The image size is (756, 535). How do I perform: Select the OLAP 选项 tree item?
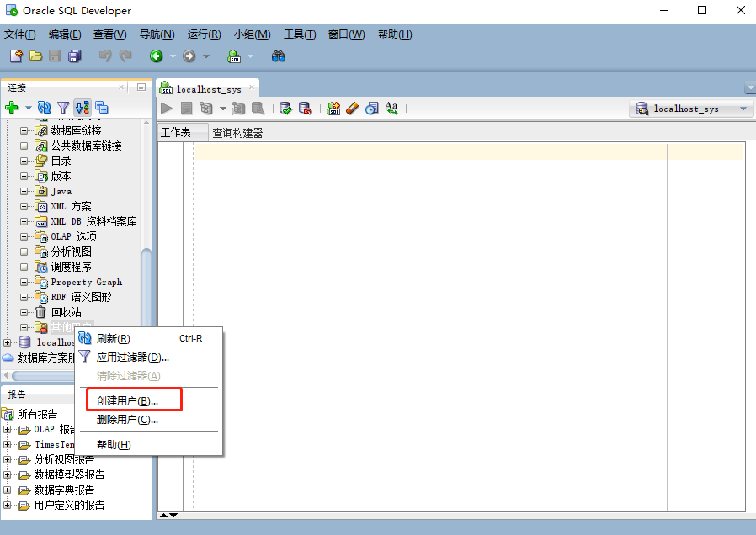point(74,236)
